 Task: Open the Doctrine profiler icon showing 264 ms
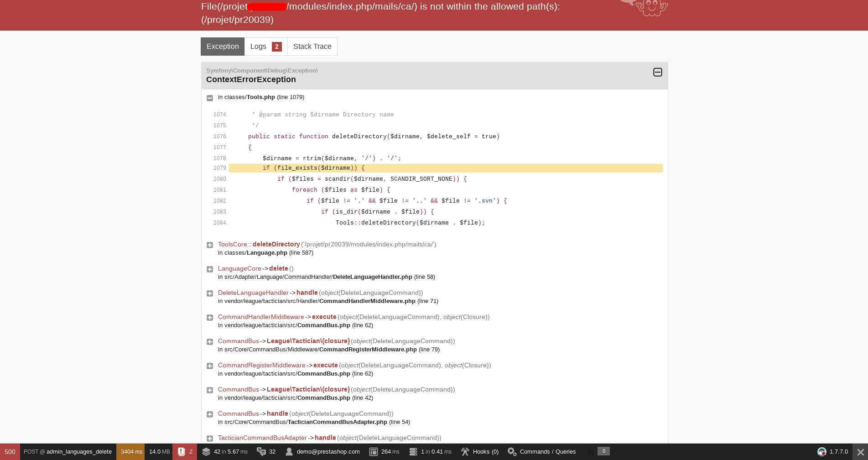pos(373,451)
